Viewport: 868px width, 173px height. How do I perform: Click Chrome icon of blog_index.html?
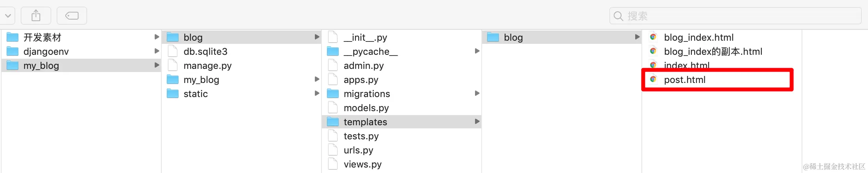pos(653,37)
